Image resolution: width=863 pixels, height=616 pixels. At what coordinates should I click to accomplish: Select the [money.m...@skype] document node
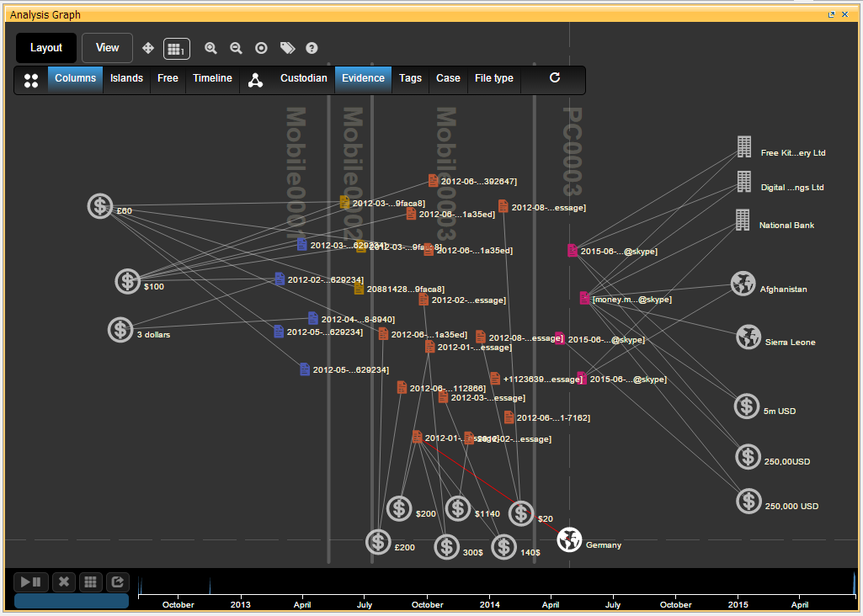(584, 299)
